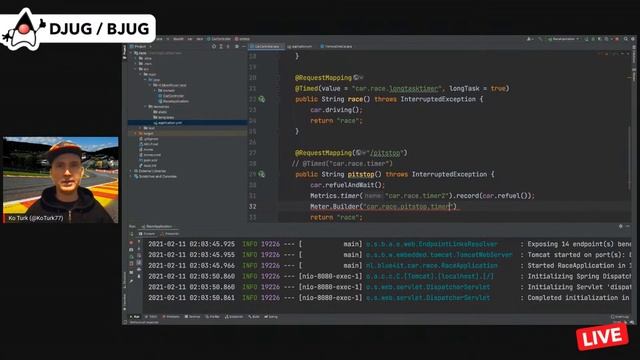Rerun RaceApplication from Run panel
The image size is (640, 360).
point(131,234)
